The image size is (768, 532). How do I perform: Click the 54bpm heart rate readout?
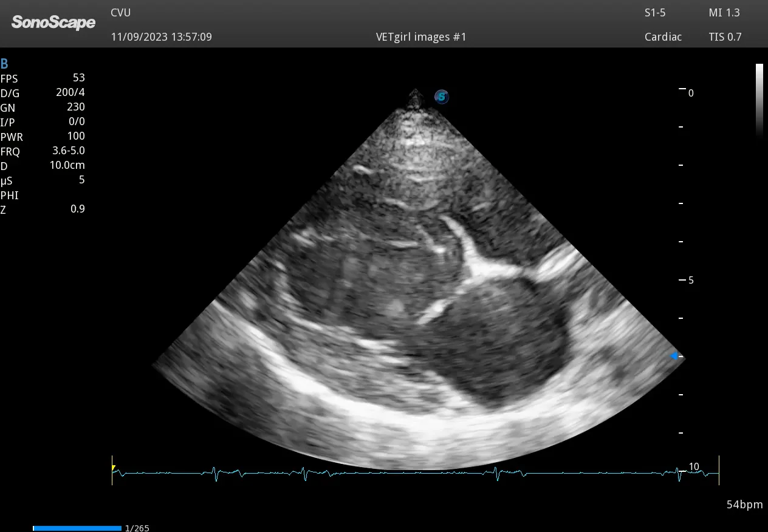744,505
